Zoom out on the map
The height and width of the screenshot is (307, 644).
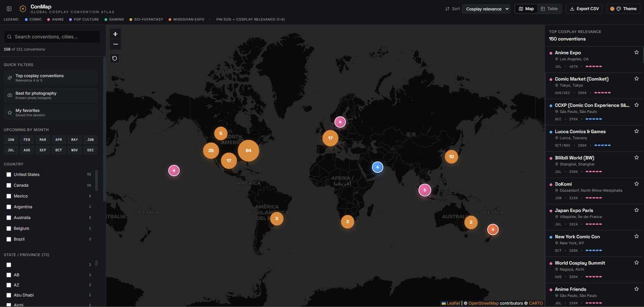point(115,44)
